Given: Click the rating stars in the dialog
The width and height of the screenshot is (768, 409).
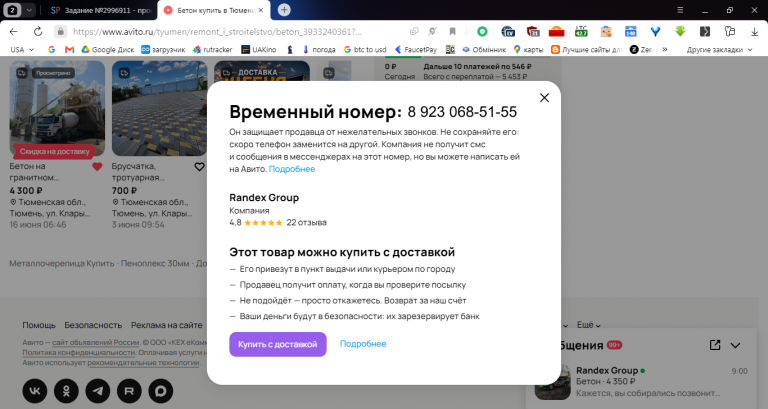Looking at the screenshot, I should [x=263, y=222].
